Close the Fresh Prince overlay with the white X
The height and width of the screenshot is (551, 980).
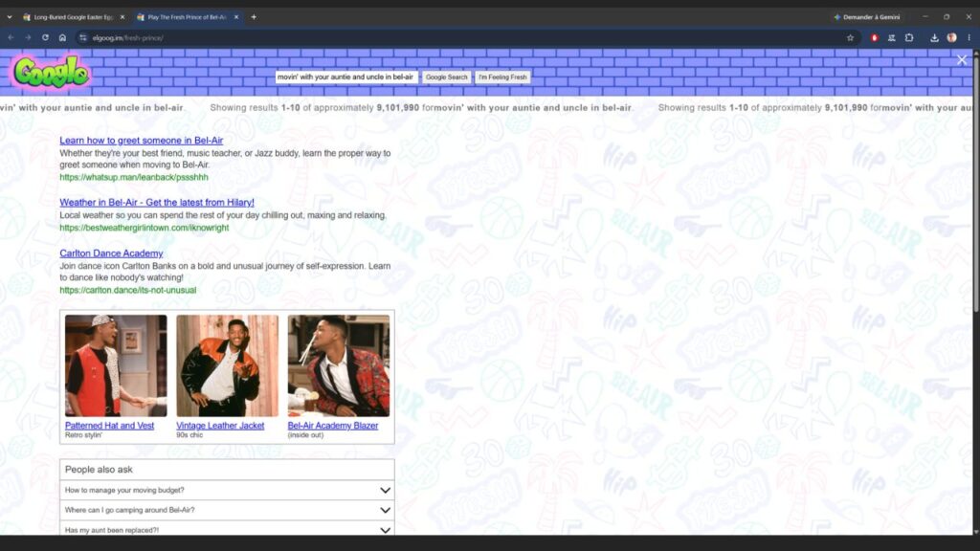962,60
